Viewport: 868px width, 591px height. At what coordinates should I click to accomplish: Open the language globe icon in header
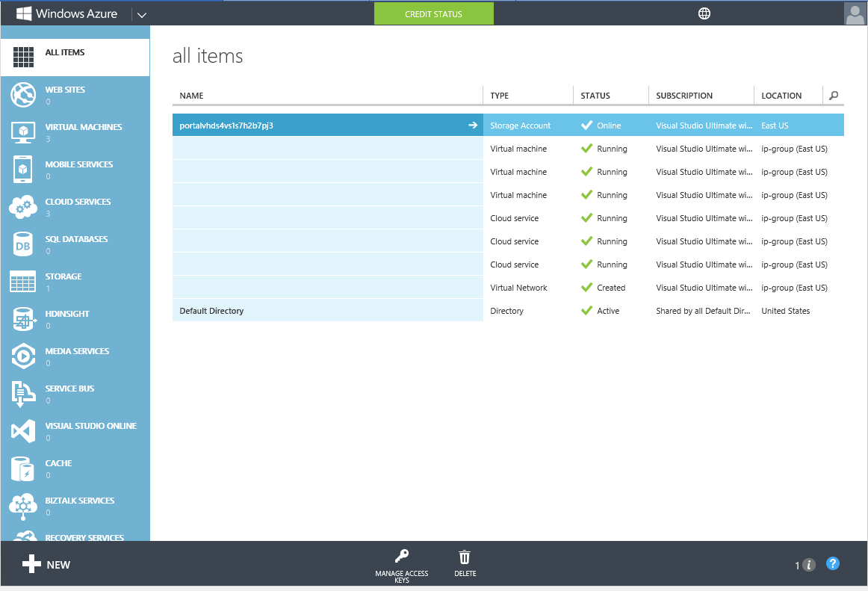click(704, 13)
